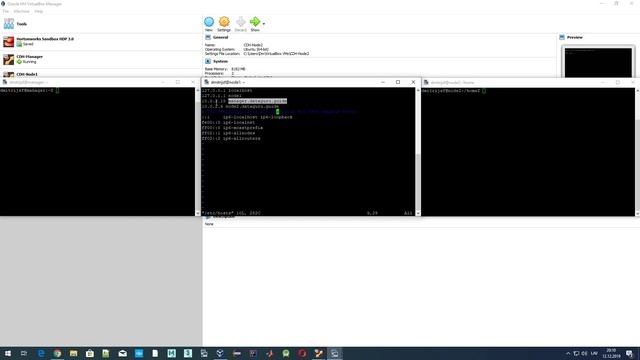Viewport: 640px width, 360px height.
Task: Click the New virtual machine toolbar icon
Action: [x=209, y=24]
